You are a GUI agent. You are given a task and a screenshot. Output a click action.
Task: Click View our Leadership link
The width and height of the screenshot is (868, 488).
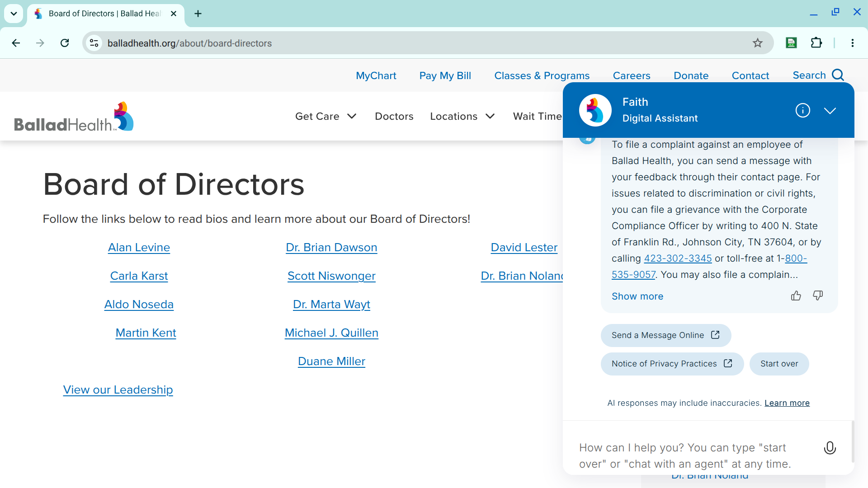[118, 390]
